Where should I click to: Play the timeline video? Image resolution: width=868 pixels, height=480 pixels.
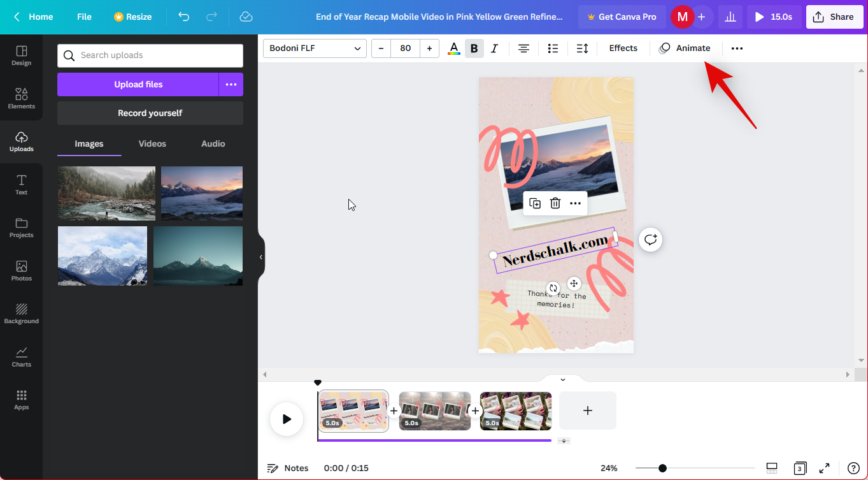pos(287,419)
